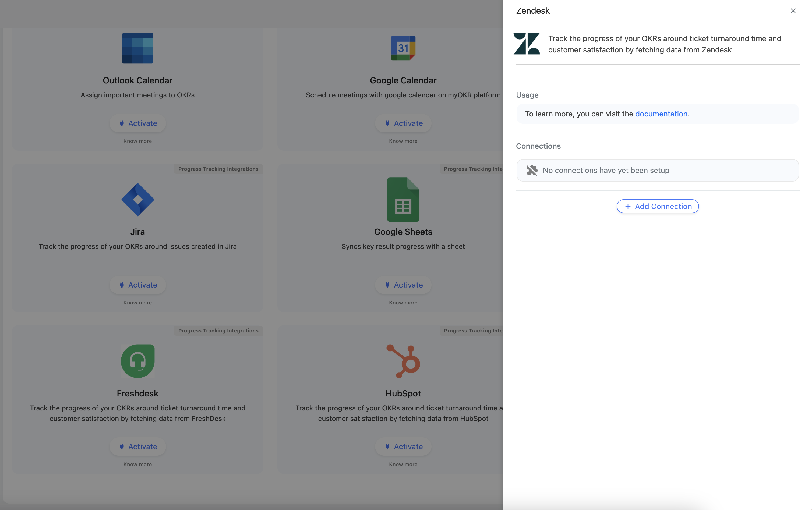Click the Outlook Calendar icon

pos(137,48)
